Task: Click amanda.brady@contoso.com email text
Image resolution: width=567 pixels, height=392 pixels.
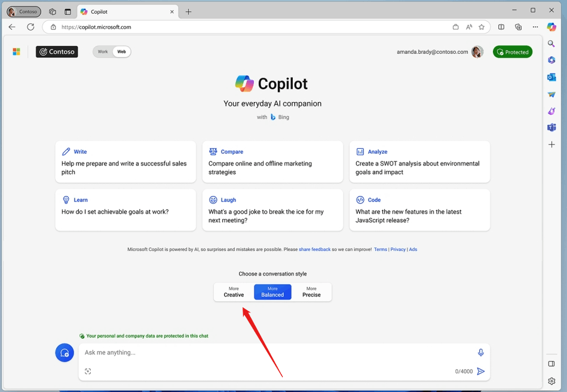Action: (432, 52)
